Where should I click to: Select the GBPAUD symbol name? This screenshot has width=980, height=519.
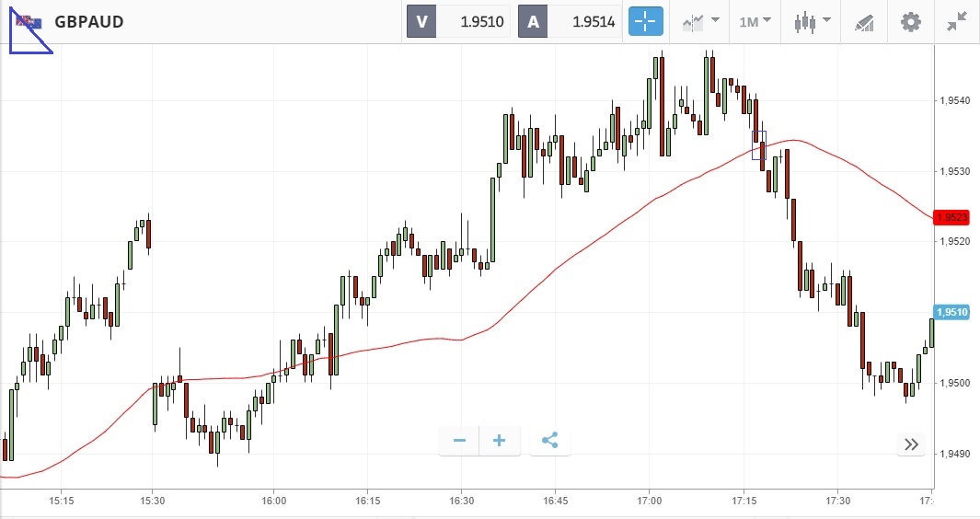(89, 21)
